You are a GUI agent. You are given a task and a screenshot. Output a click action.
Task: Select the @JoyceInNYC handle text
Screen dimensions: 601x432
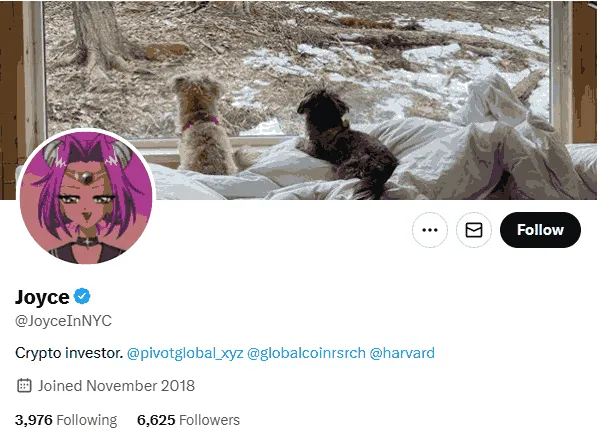pyautogui.click(x=63, y=321)
